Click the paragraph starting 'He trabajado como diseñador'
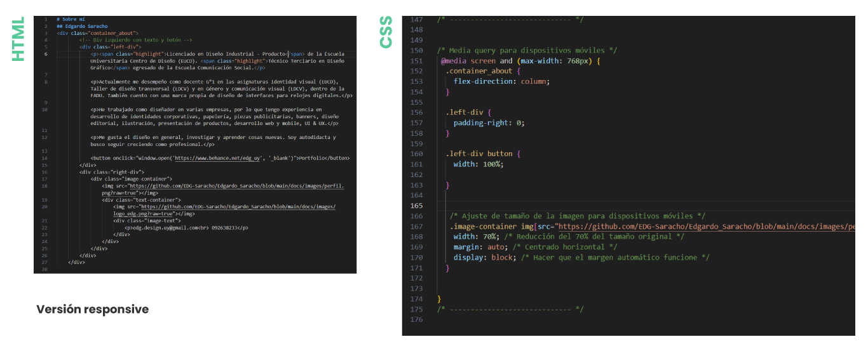The image size is (868, 351). [x=216, y=116]
